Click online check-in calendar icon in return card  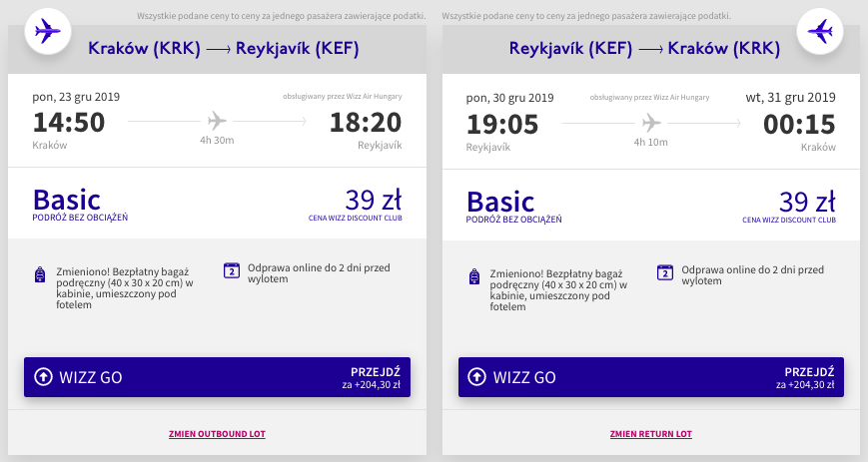pos(665,272)
